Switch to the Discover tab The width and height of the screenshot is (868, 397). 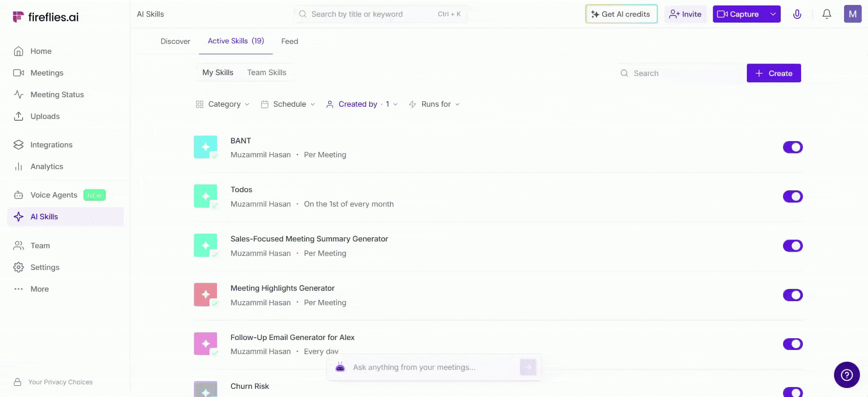point(175,41)
